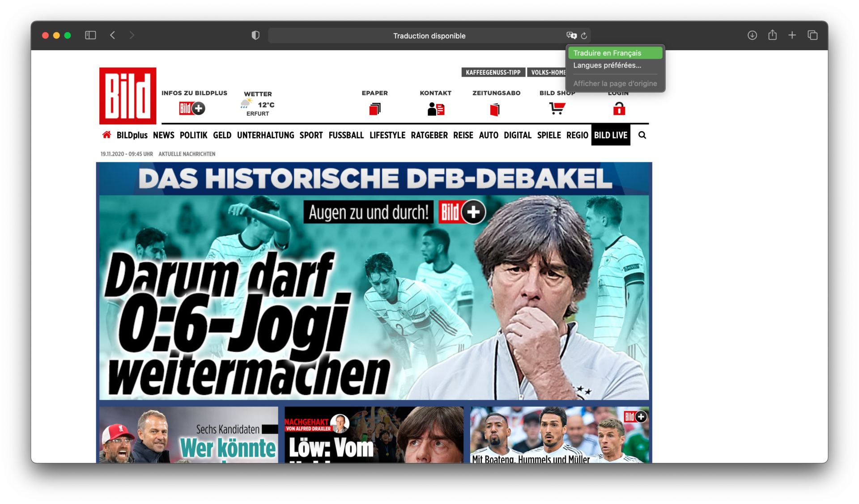Click the BILD SHOP cart icon
Screen dimensions: 859x504
pos(557,108)
